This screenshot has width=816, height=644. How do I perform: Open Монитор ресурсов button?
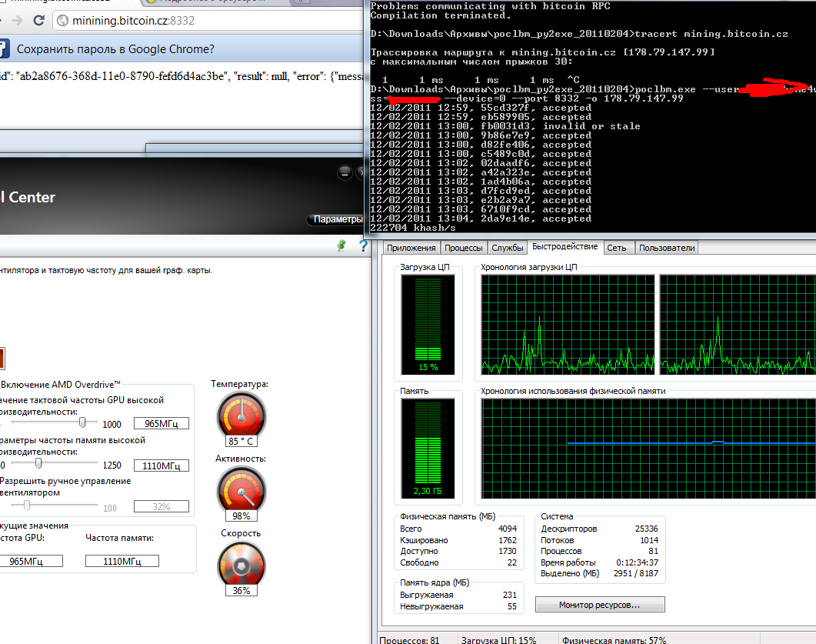click(x=600, y=605)
